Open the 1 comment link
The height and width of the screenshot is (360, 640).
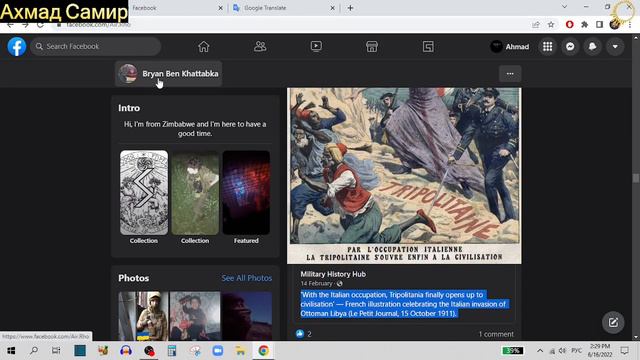pos(496,334)
